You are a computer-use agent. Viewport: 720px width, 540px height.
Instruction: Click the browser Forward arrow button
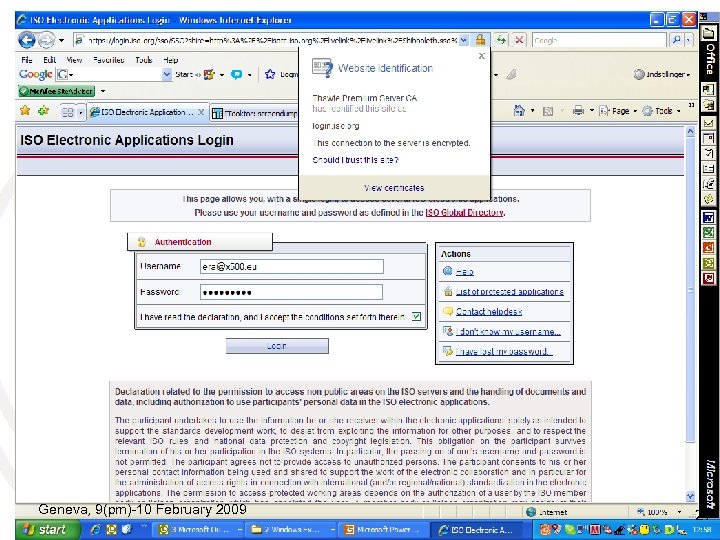pyautogui.click(x=46, y=40)
